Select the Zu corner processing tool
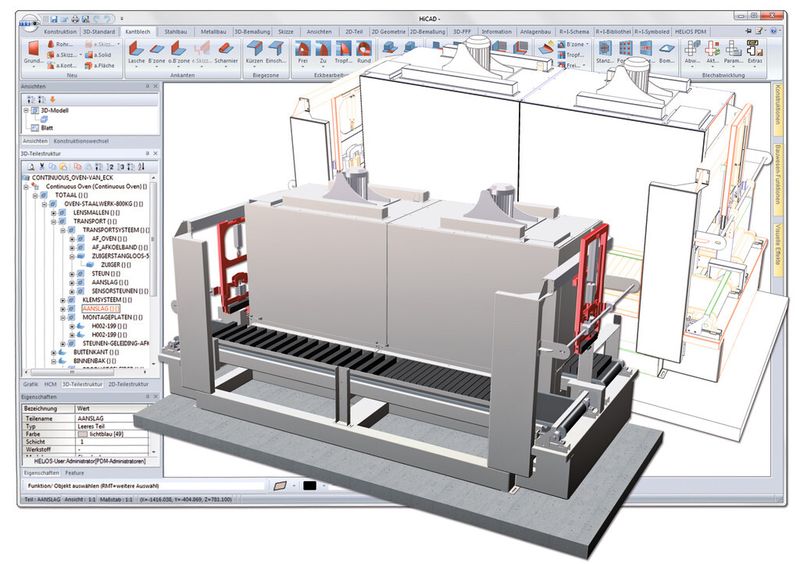The height and width of the screenshot is (564, 800). [323, 53]
